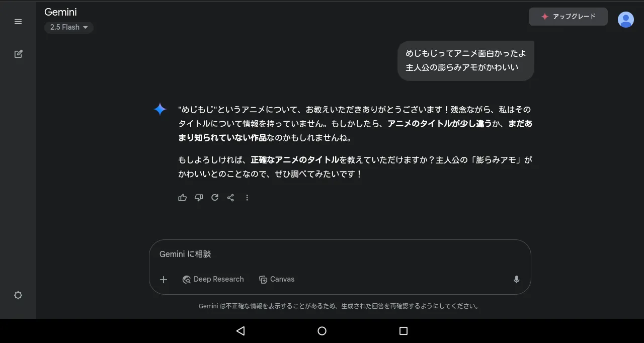Viewport: 644px width, 343px height.
Task: Open settings via the gear icon
Action: [x=18, y=295]
